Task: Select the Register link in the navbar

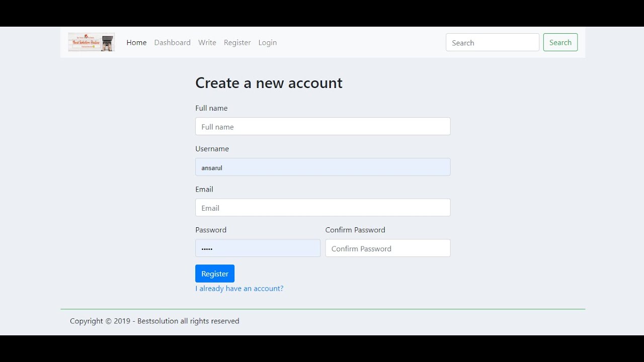Action: tap(237, 43)
